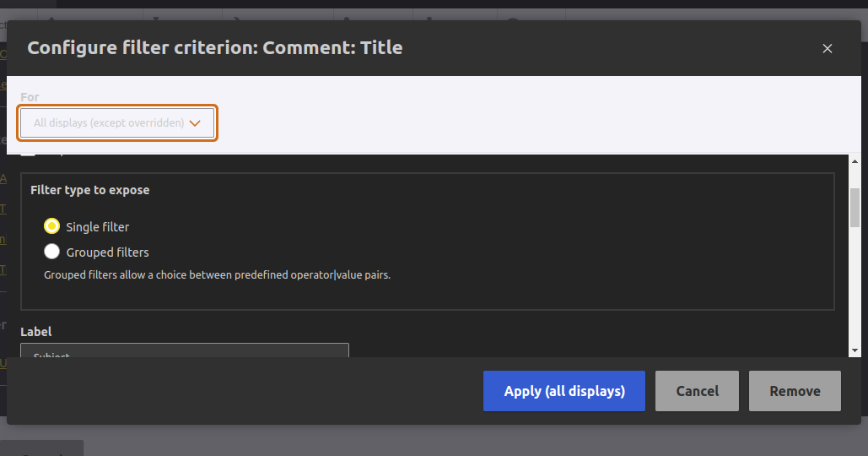Open the 'All displays (except overridden)' dropdown
This screenshot has height=456, width=868.
[117, 123]
